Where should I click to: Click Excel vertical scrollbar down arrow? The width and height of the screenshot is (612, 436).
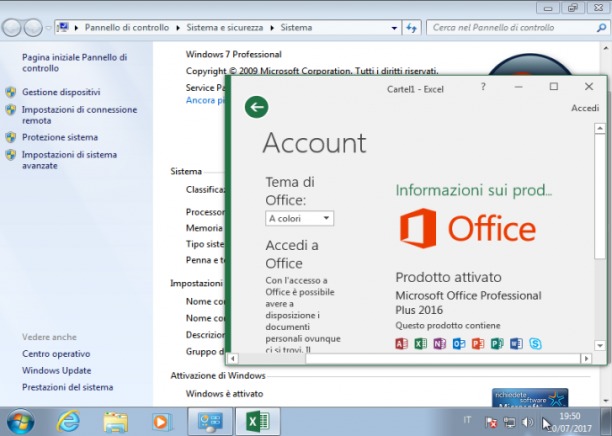(x=600, y=345)
